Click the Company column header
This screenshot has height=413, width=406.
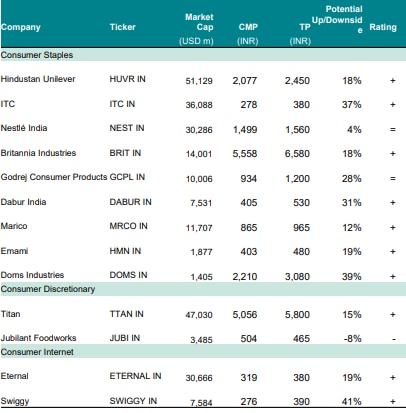pos(21,27)
